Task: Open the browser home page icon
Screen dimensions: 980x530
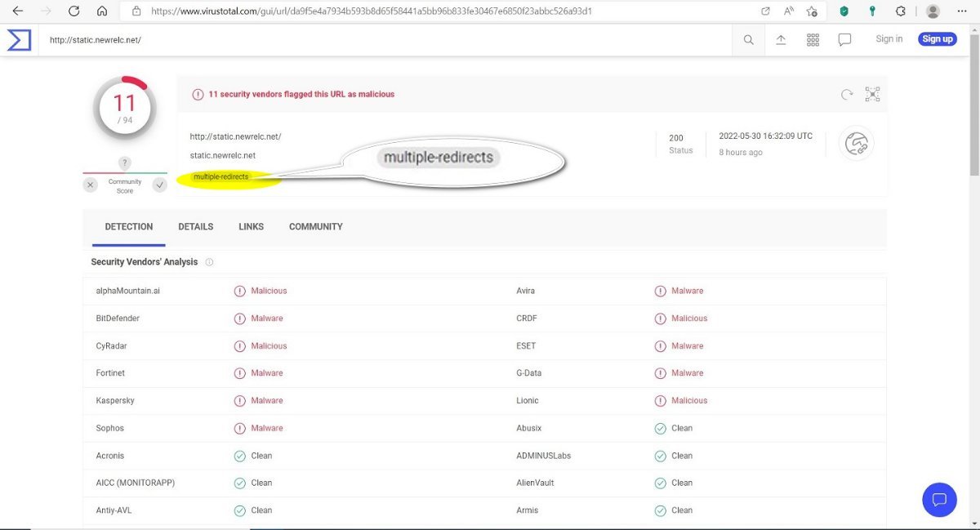Action: (x=102, y=11)
